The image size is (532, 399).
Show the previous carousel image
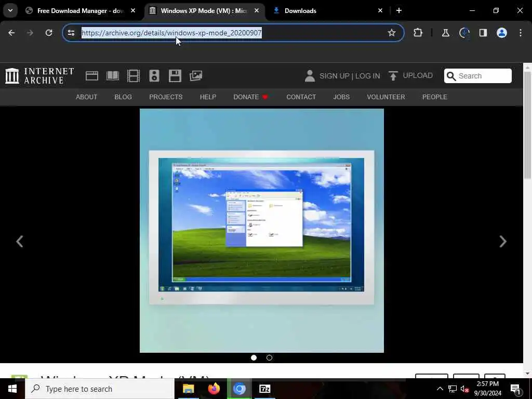tap(20, 242)
